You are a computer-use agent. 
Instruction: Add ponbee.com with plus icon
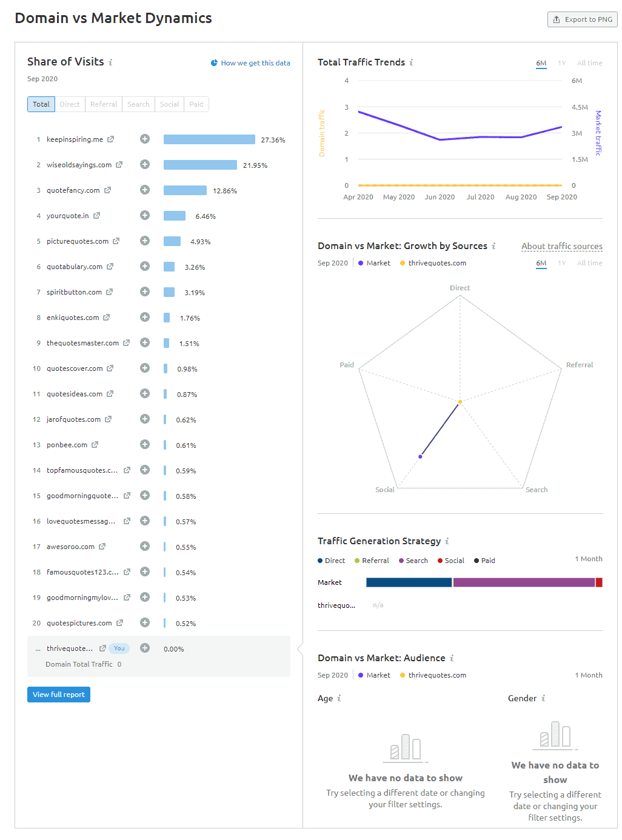click(145, 444)
